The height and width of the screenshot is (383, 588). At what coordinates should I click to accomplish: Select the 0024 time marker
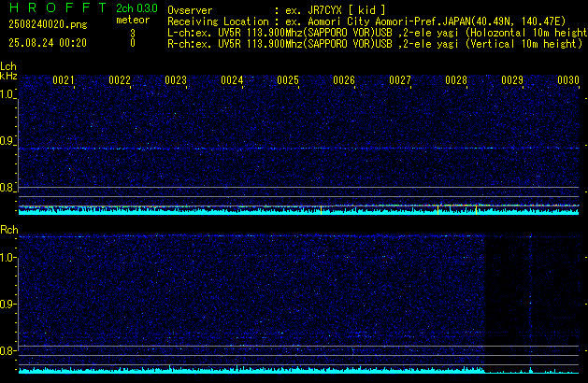coord(232,80)
